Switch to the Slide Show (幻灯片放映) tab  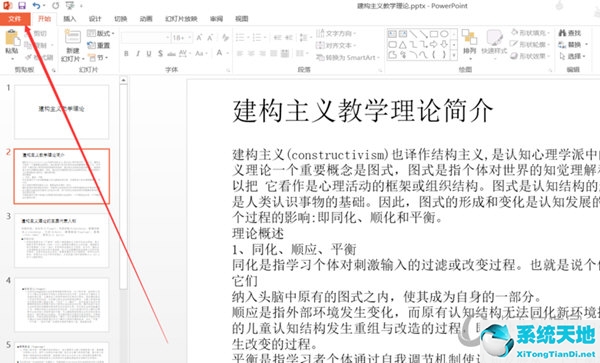[181, 19]
